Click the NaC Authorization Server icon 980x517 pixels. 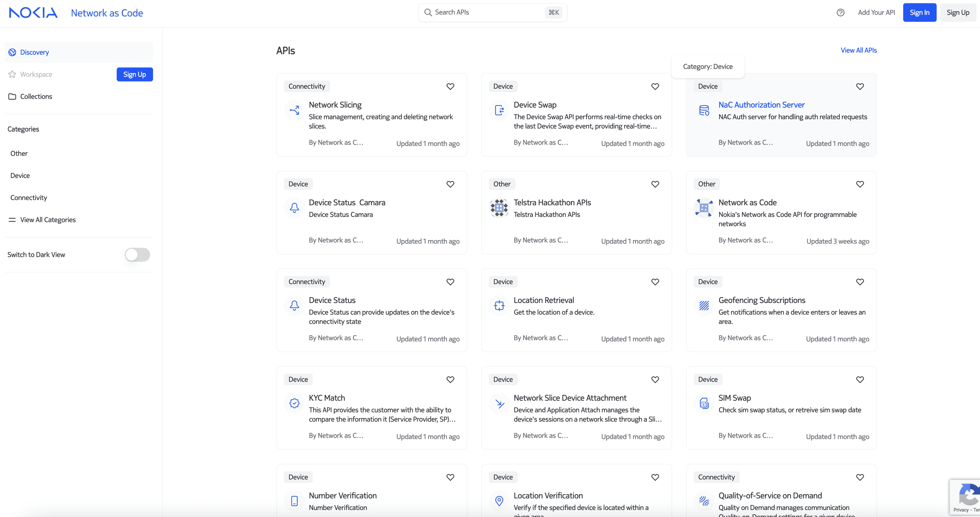click(x=704, y=110)
